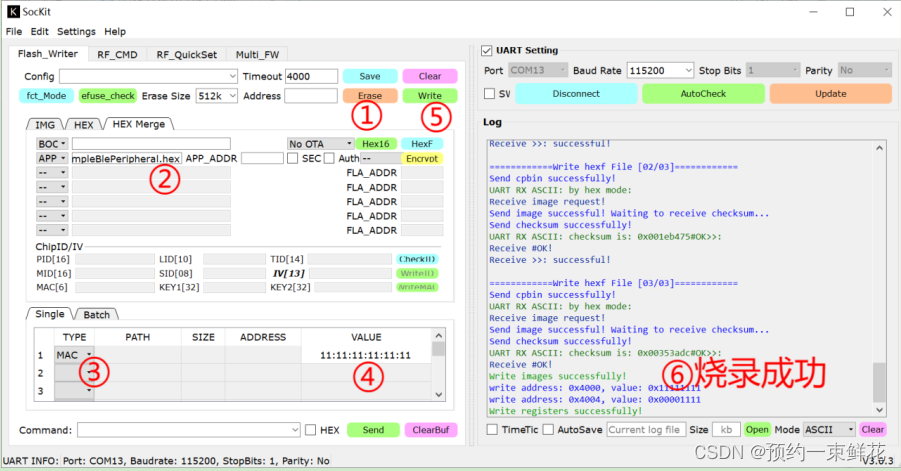Open the Stop Bits dropdown
901x471 pixels.
click(773, 70)
